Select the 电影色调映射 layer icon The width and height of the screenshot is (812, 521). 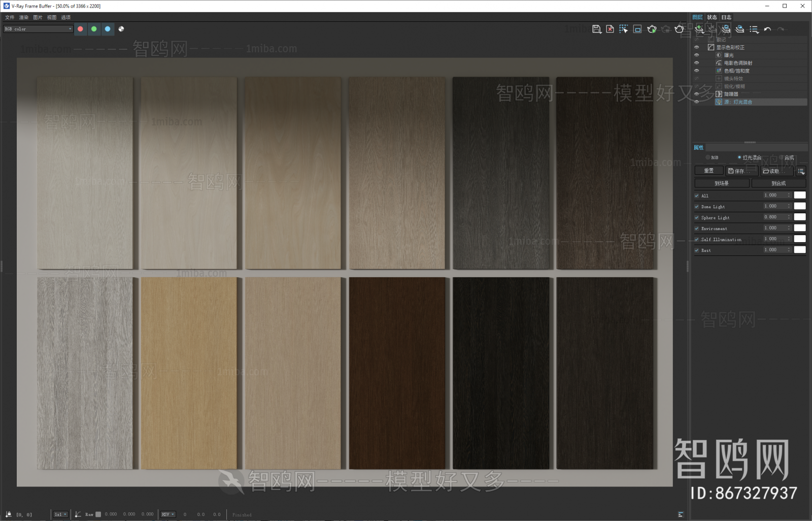click(x=719, y=63)
